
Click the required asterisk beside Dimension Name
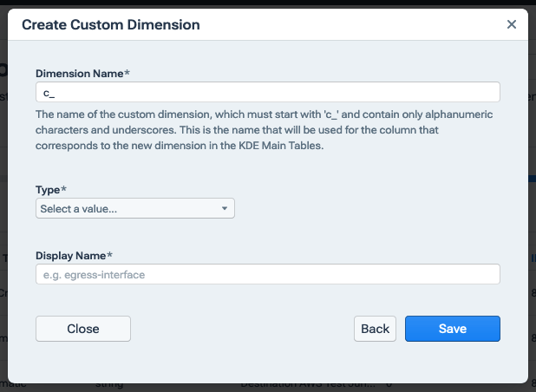(127, 74)
